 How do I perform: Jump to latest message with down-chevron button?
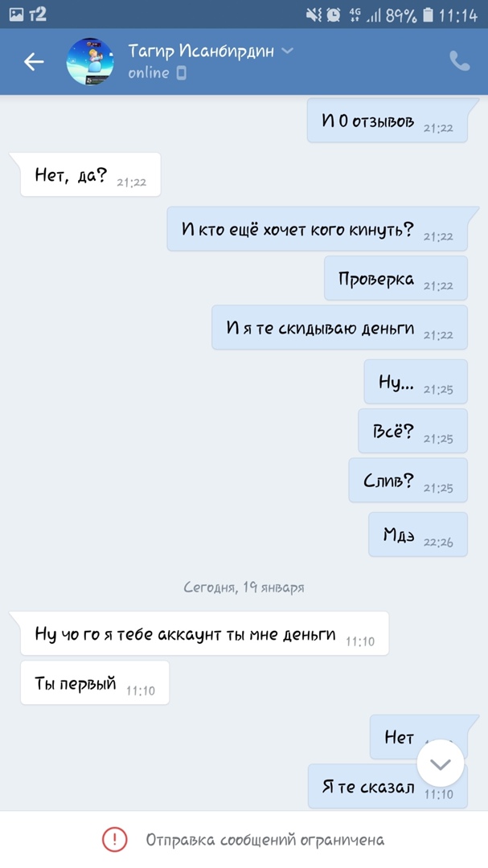point(441,764)
